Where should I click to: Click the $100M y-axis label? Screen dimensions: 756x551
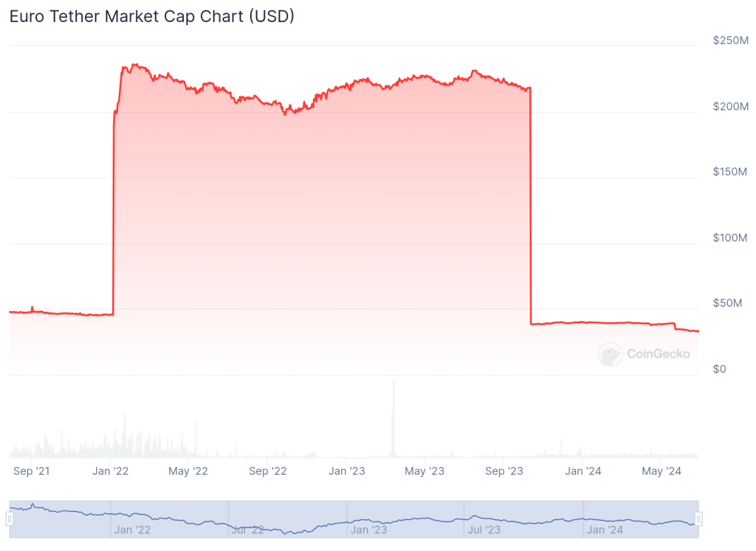(730, 238)
